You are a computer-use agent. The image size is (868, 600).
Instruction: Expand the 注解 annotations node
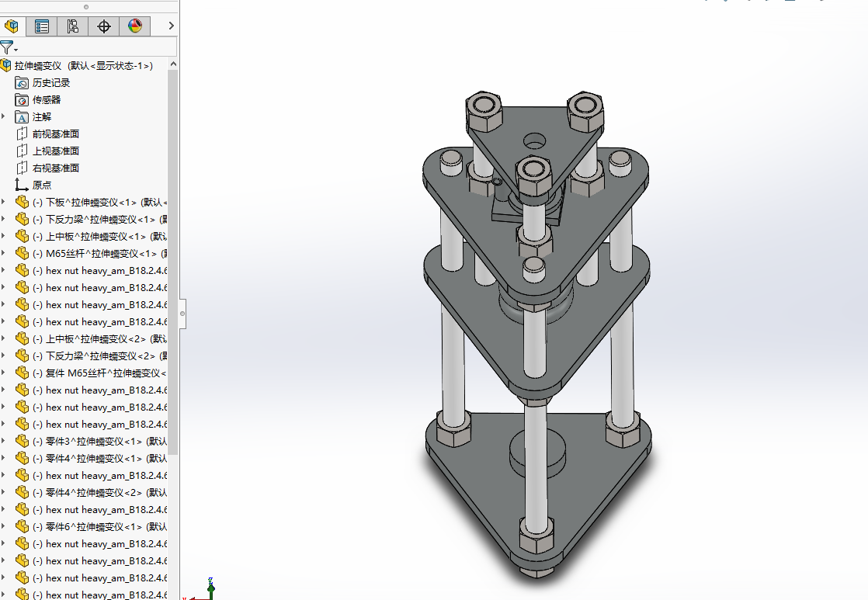(x=3, y=116)
